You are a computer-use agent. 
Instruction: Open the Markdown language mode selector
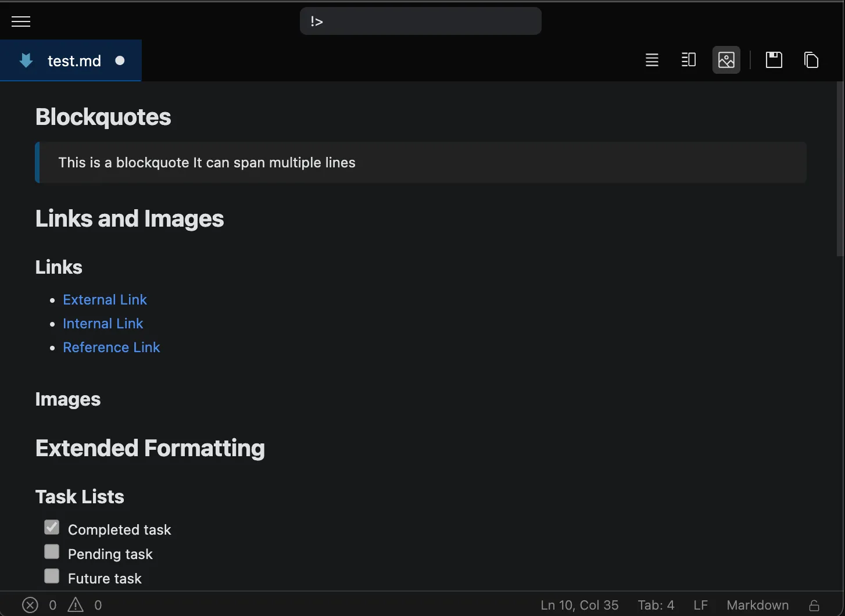[757, 605]
